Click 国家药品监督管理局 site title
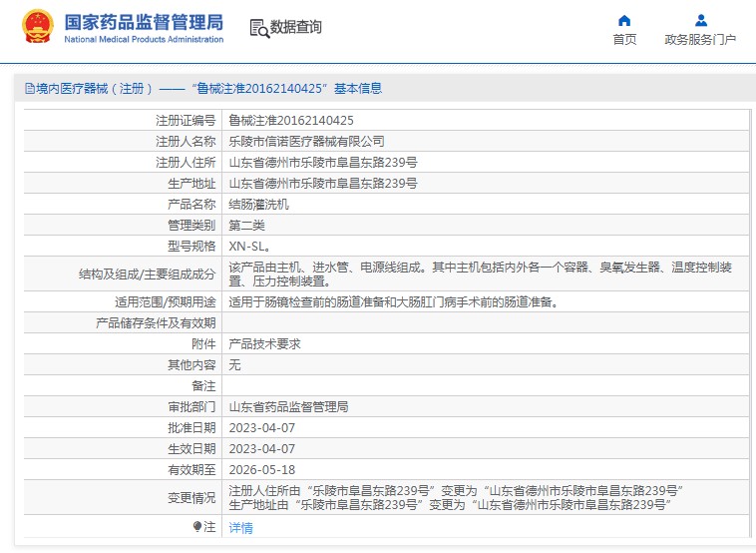Screen dimensions: 756x553 (x=144, y=22)
